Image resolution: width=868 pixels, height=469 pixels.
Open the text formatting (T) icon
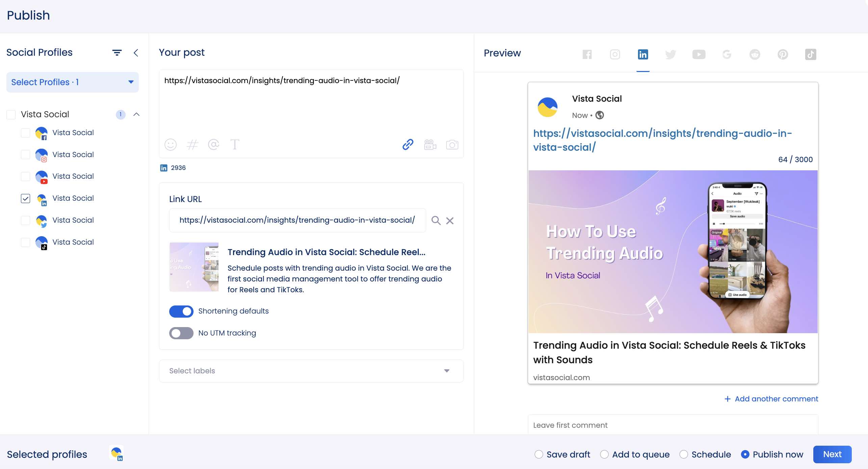[235, 145]
